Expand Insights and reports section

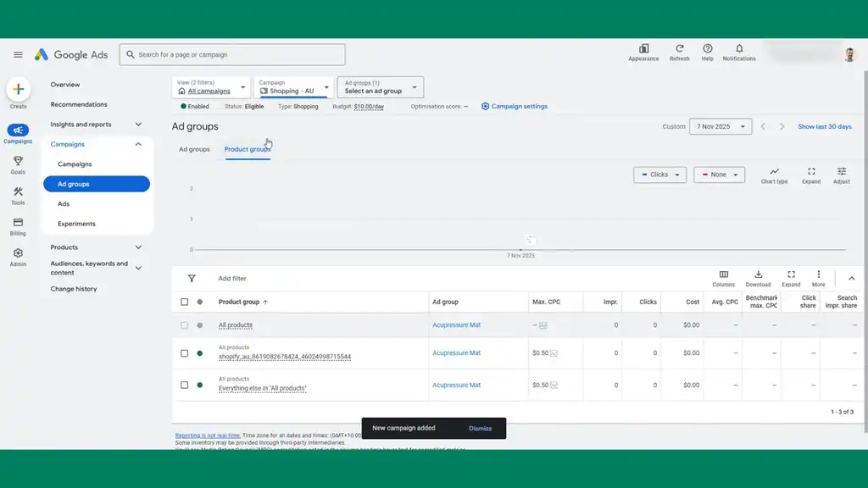[x=138, y=125]
